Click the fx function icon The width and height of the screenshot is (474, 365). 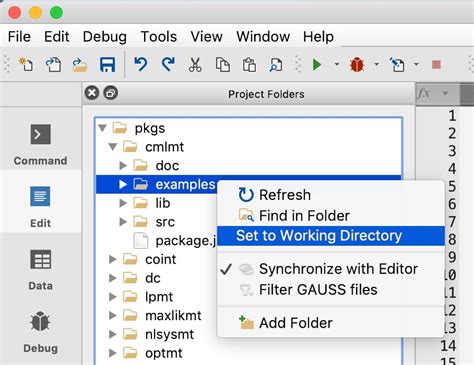pos(424,93)
